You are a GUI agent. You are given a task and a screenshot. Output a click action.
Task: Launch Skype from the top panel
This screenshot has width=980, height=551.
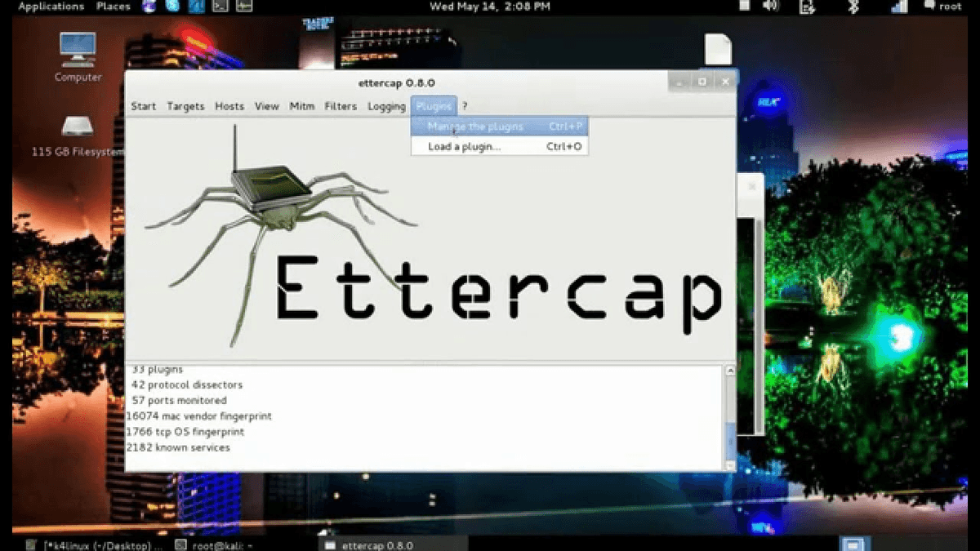172,7
